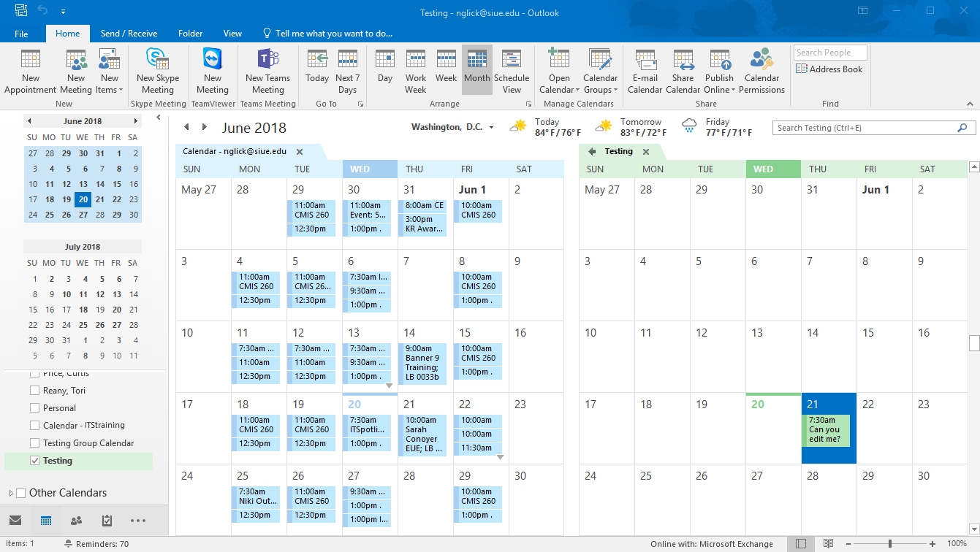Enable the Testing Group Calendar checkbox
This screenshot has width=980, height=552.
[35, 443]
